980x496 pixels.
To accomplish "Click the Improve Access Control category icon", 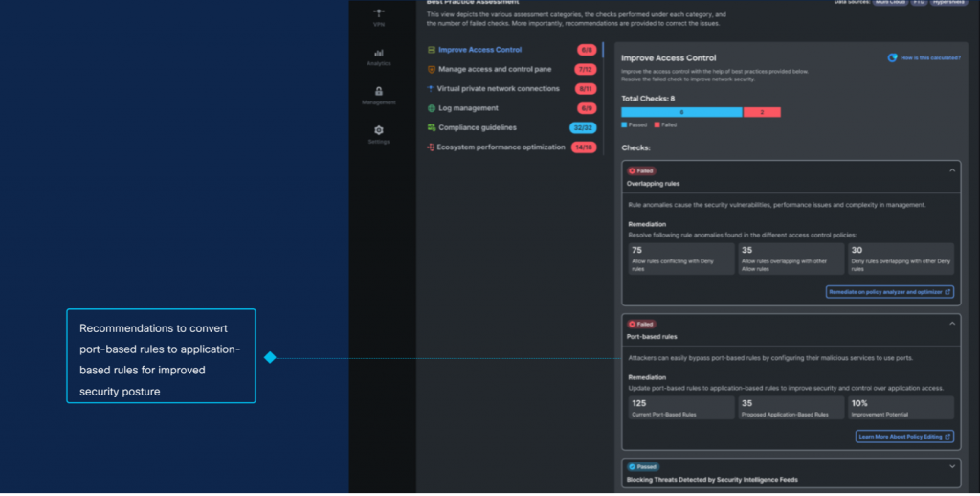I will coord(432,50).
